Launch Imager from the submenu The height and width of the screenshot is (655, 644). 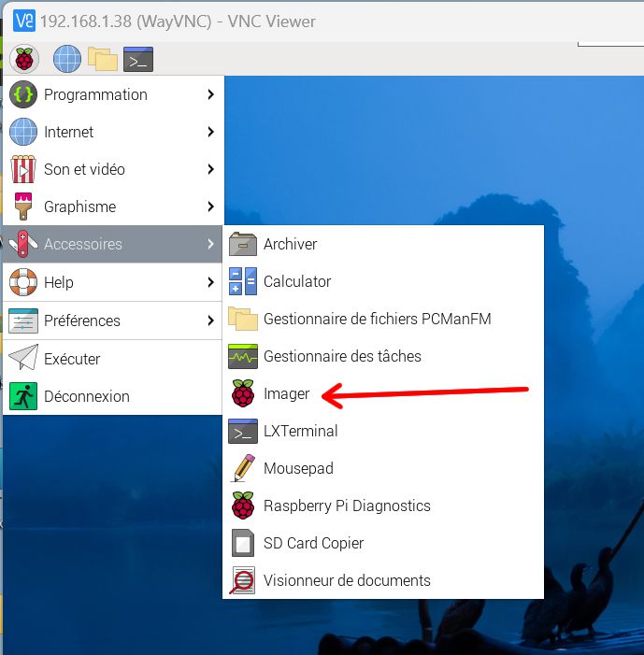383,393
